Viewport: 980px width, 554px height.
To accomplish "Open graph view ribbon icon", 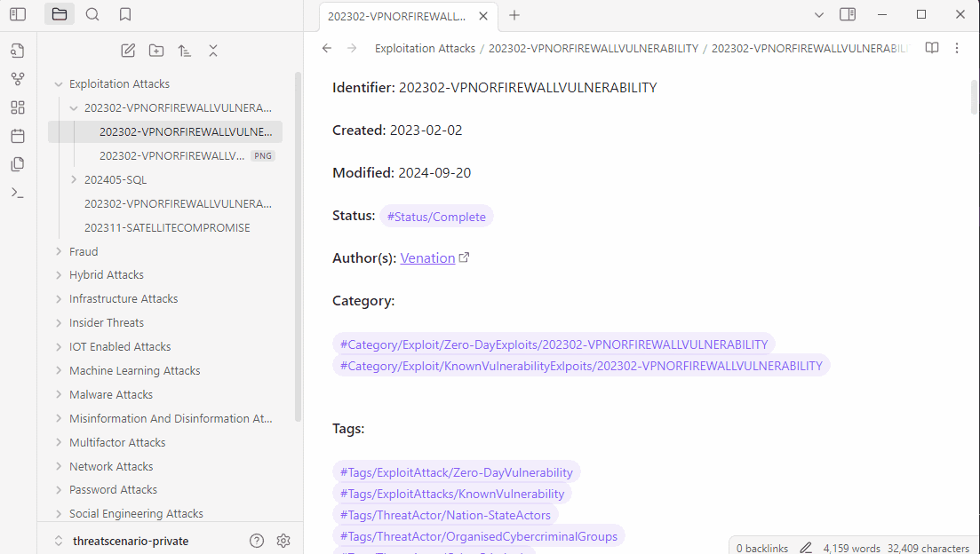I will 18,79.
